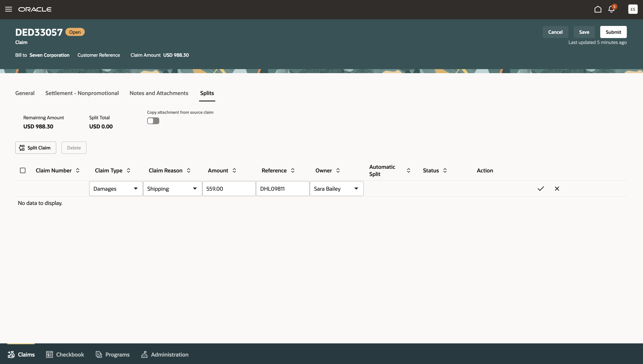
Task: Expand the Damages claim type dropdown
Action: click(x=135, y=189)
